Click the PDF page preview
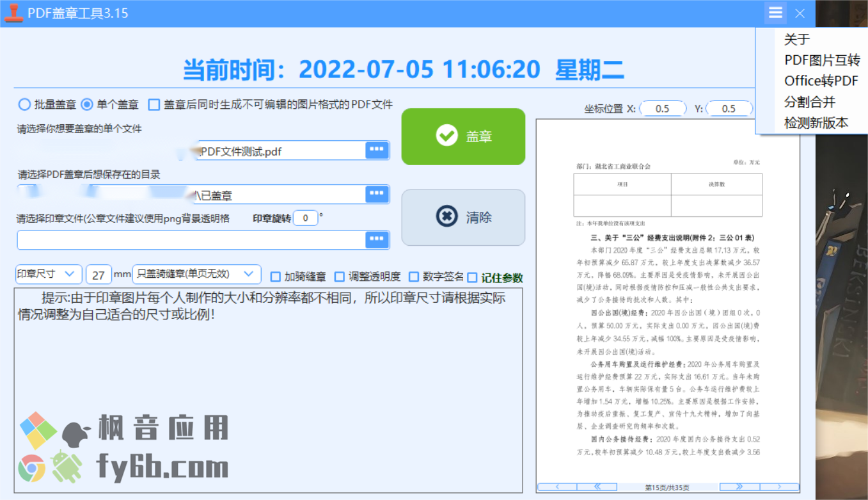This screenshot has width=868, height=500. click(x=668, y=301)
